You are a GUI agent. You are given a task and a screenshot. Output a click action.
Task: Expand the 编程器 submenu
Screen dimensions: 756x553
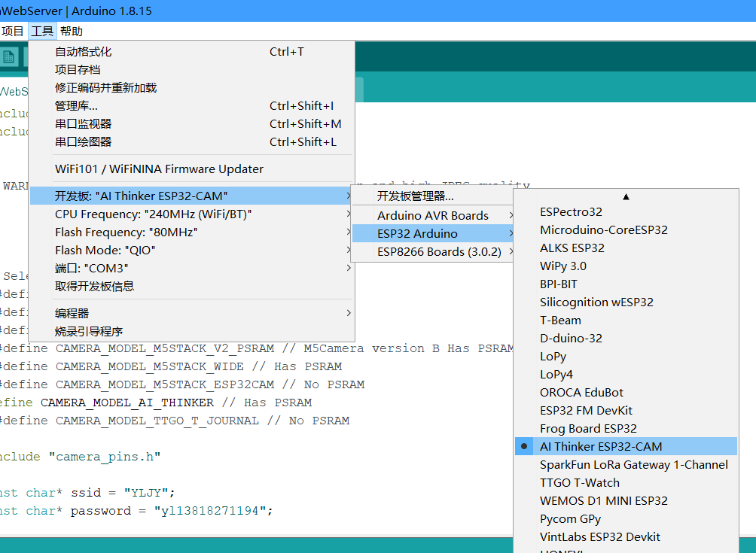[x=192, y=313]
